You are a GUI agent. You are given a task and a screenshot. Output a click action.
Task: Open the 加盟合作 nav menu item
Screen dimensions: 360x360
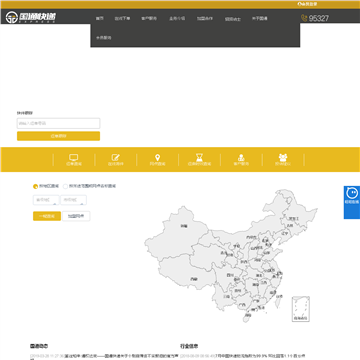(205, 19)
